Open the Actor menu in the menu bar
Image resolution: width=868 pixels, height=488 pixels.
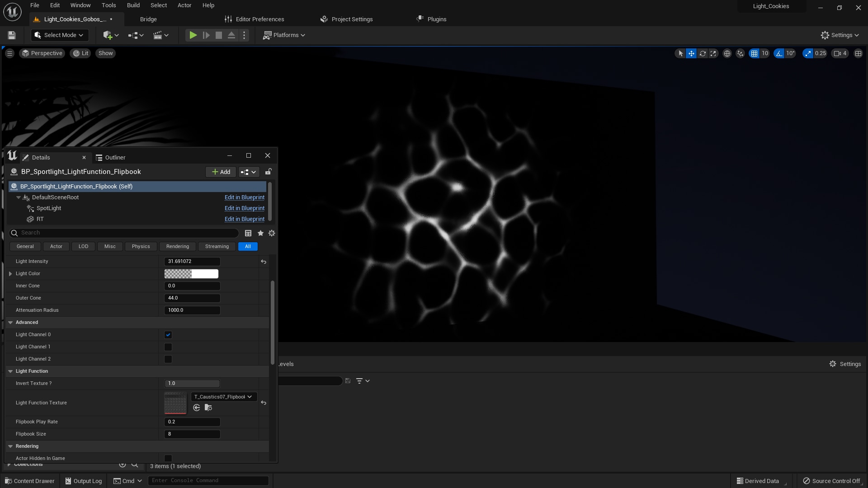(184, 5)
